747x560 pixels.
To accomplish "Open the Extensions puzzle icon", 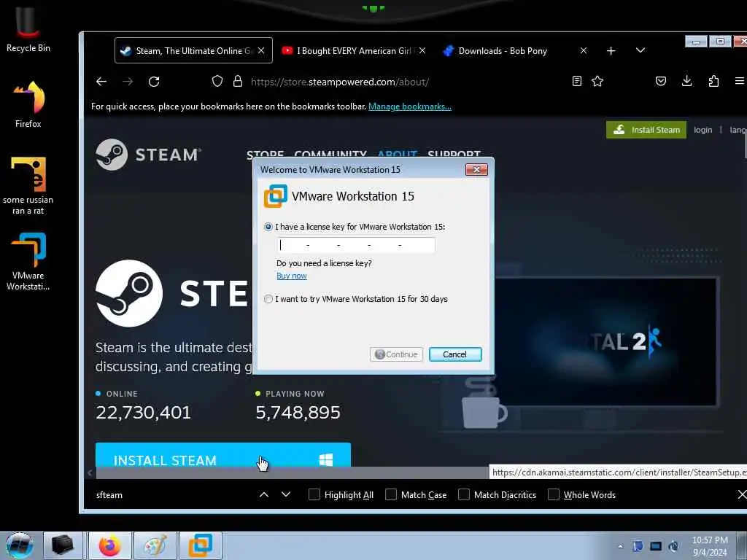I will [x=713, y=82].
